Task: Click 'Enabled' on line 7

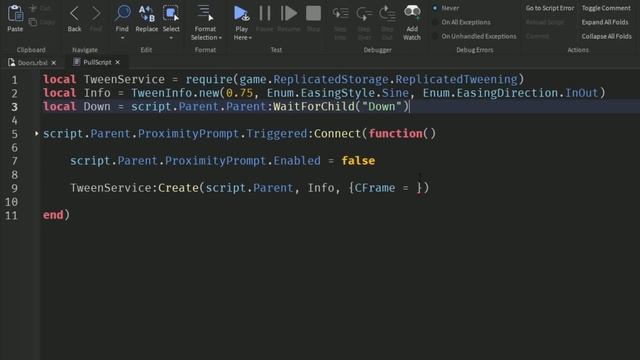Action: pyautogui.click(x=297, y=161)
